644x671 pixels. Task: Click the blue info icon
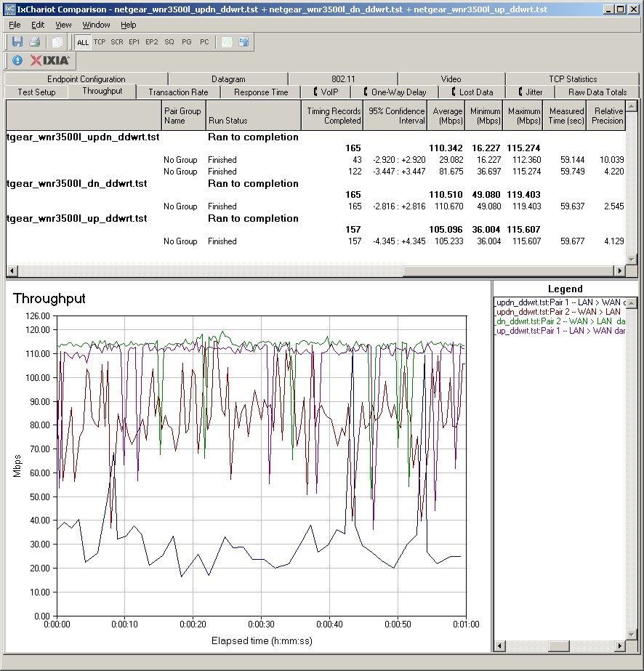[17, 61]
